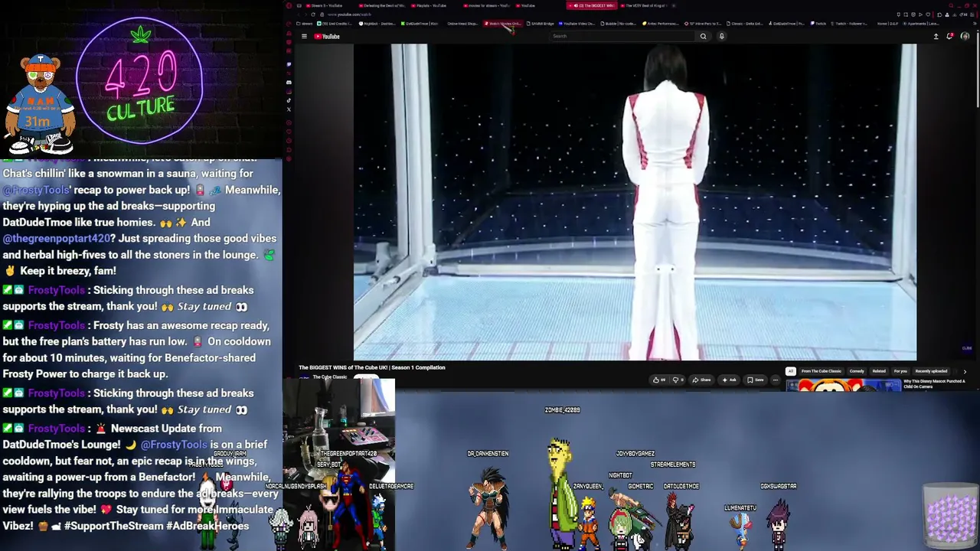980x551 pixels.
Task: Select the For you filter chip
Action: [900, 371]
